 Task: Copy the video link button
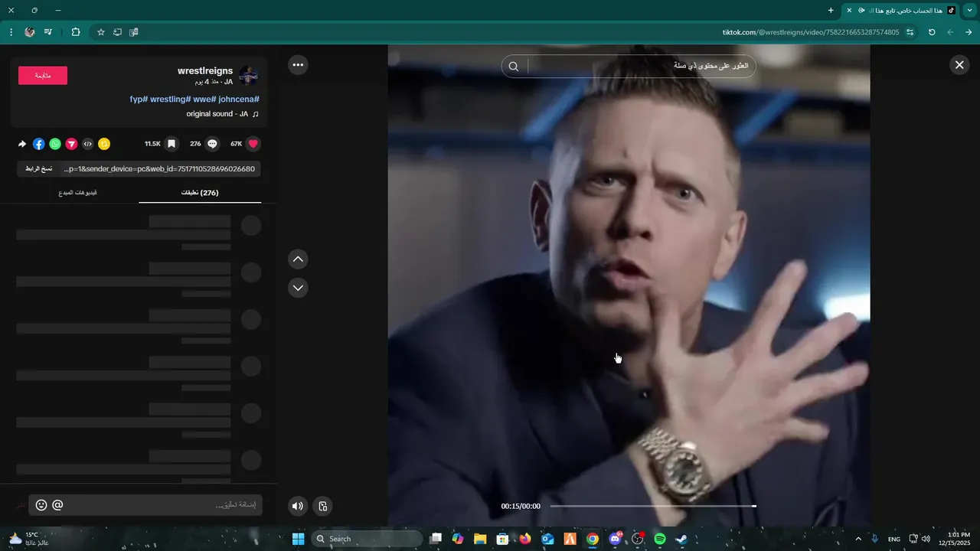(38, 168)
